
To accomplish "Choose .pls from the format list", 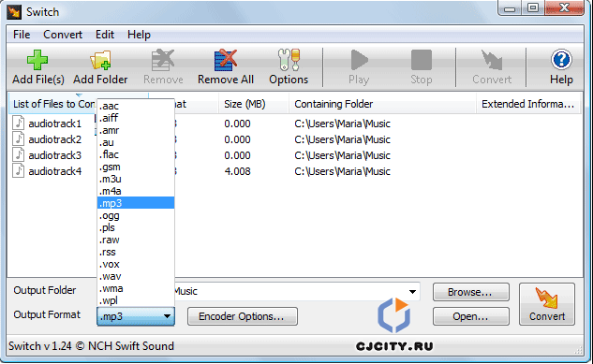I will point(136,227).
